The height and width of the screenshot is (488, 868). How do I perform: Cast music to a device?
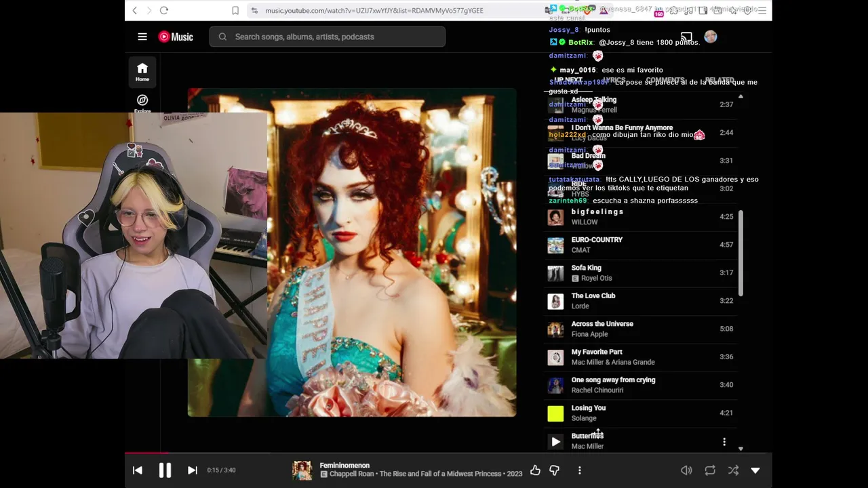click(686, 37)
